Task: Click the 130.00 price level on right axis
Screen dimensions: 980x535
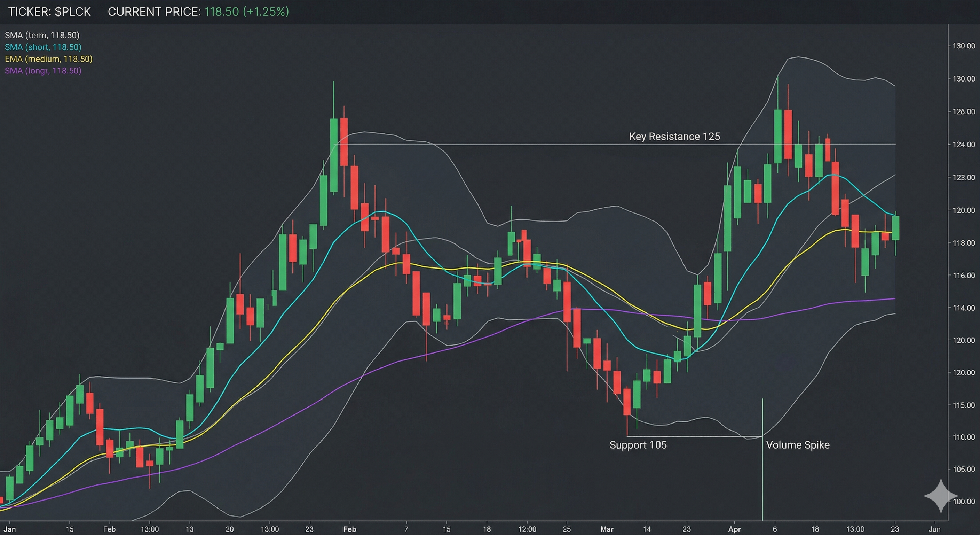Action: pyautogui.click(x=964, y=46)
